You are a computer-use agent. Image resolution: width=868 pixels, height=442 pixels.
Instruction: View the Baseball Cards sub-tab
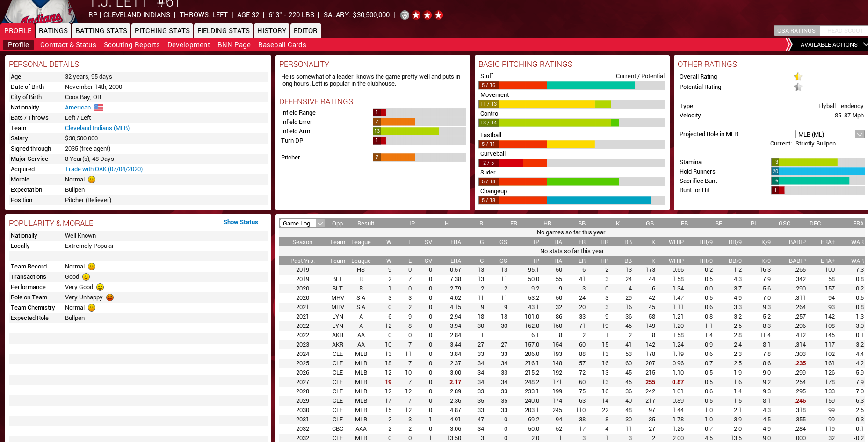pos(282,45)
